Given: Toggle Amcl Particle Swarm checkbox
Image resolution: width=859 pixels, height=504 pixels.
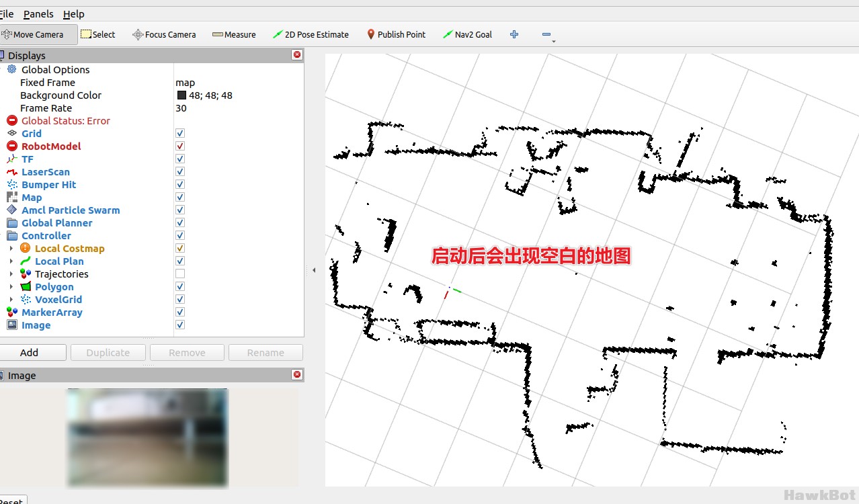Looking at the screenshot, I should pyautogui.click(x=180, y=210).
